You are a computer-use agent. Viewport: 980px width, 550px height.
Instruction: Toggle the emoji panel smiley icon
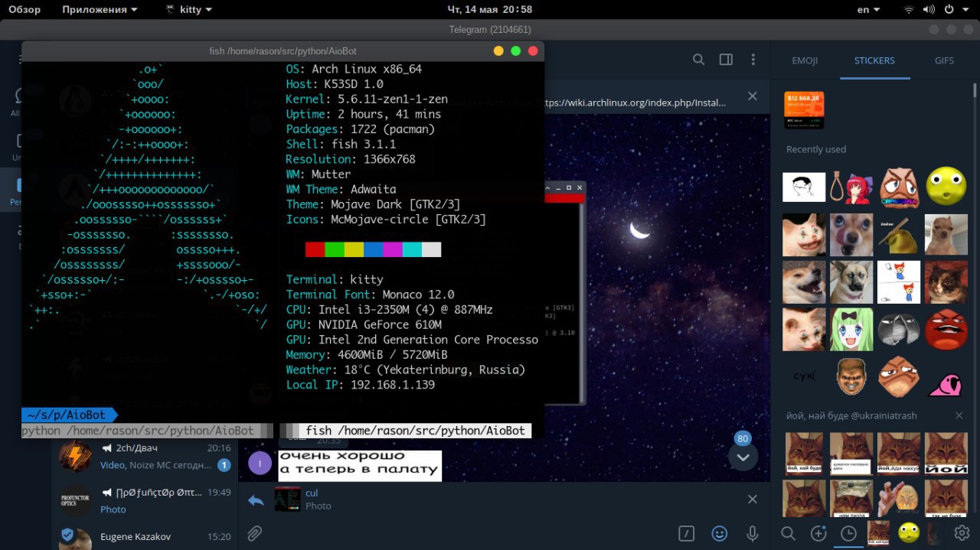(719, 533)
